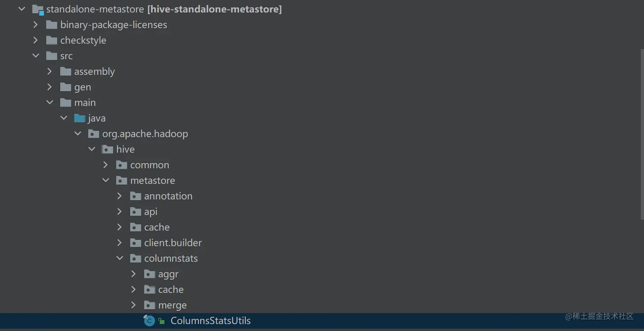Screen dimensions: 644x331
Task: Expand the annotation package
Action: (x=120, y=196)
